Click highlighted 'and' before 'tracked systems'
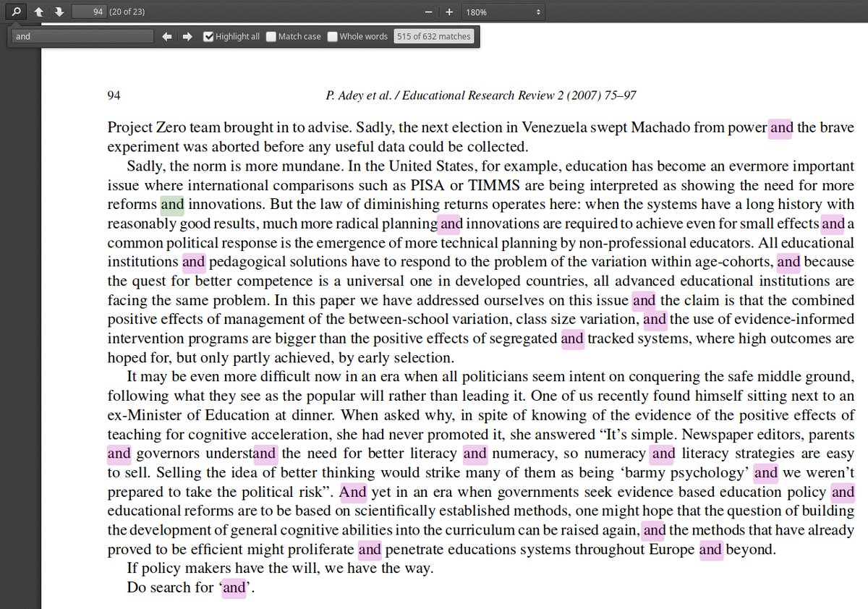 point(572,338)
